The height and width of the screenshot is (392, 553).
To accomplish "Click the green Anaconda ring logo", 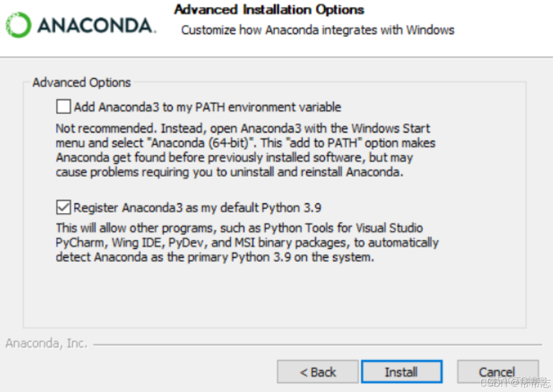I will click(17, 25).
